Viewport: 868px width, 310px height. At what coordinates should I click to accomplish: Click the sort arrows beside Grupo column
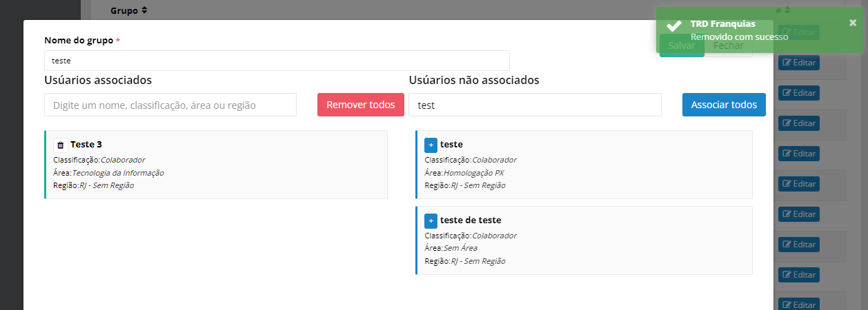pos(144,10)
